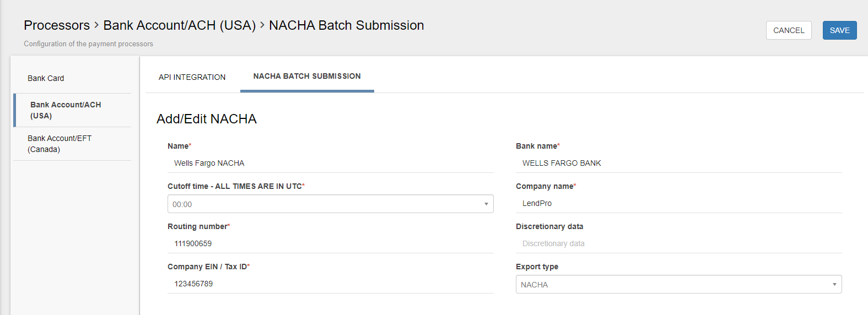Viewport: 868px width, 315px height.
Task: Open the Cutoff time dropdown
Action: point(331,204)
